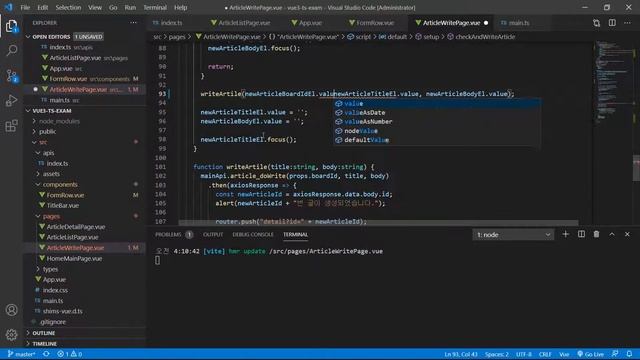The image size is (640, 360).
Task: Click errors and warnings count in status bar
Action: pos(69,354)
